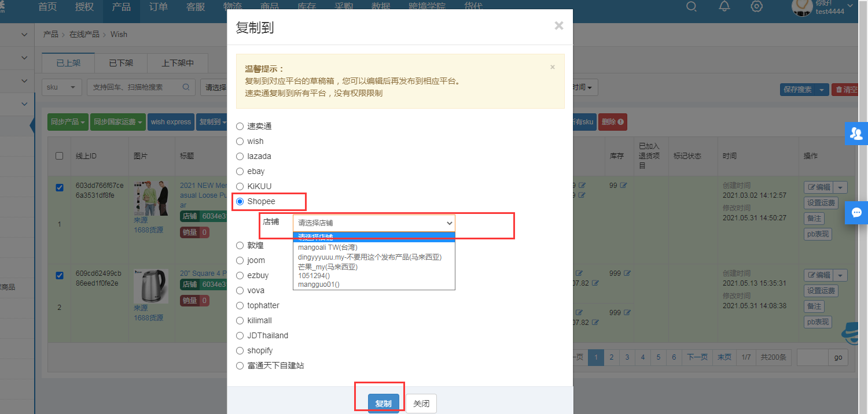The width and height of the screenshot is (868, 414).
Task: Close the 复制到 dialog with the X
Action: (x=558, y=25)
